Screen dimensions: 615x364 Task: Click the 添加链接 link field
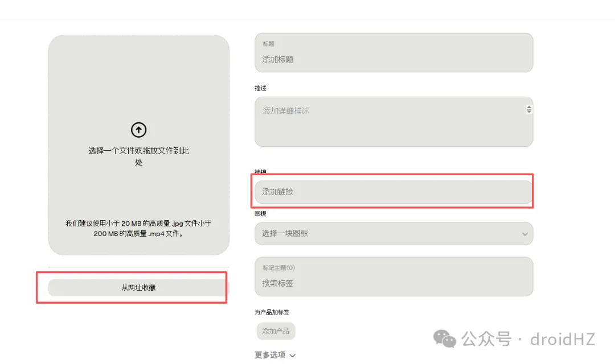tap(393, 192)
